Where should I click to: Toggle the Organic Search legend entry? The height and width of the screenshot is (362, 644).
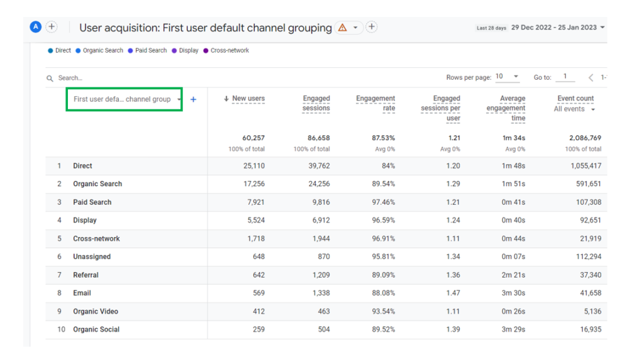(99, 50)
